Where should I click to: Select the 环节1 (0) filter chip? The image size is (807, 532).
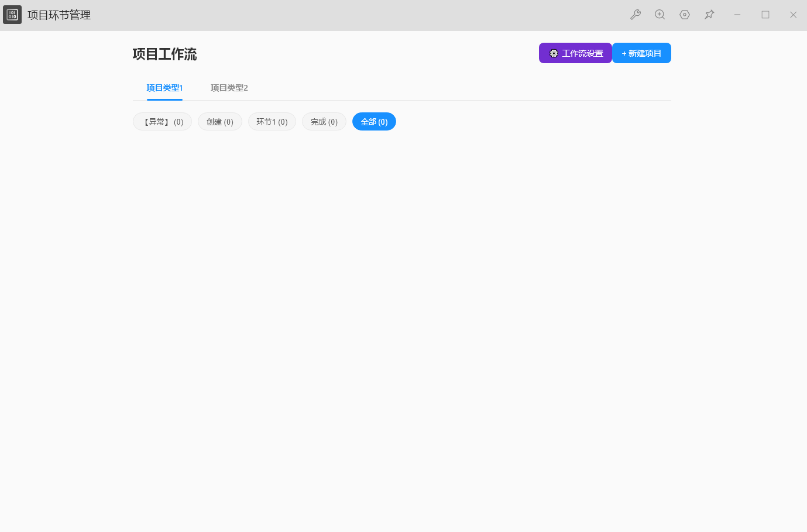272,122
